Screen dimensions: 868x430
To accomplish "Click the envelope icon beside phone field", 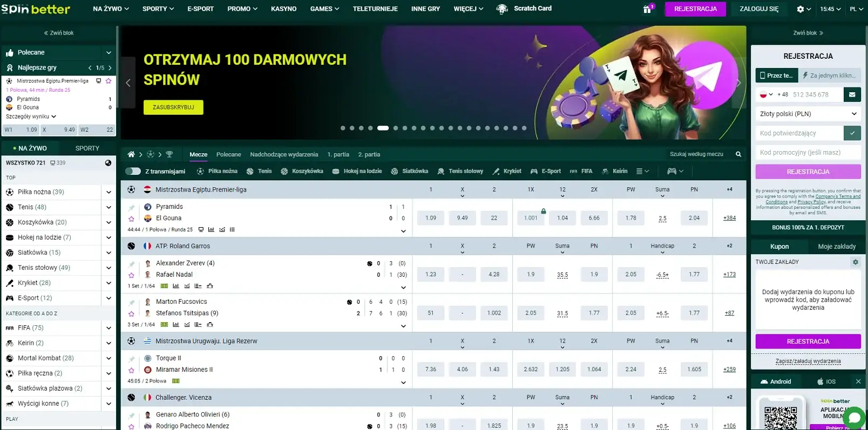I will [852, 94].
